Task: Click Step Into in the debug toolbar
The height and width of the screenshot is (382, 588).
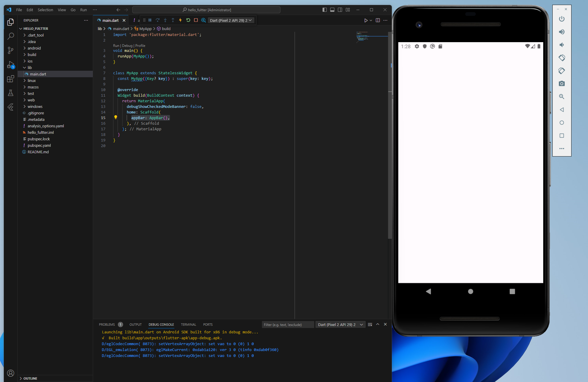Action: point(165,20)
